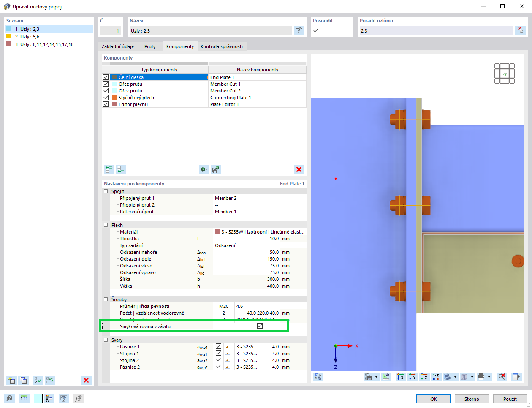
Task: Click the insert component at end icon
Action: click(121, 169)
